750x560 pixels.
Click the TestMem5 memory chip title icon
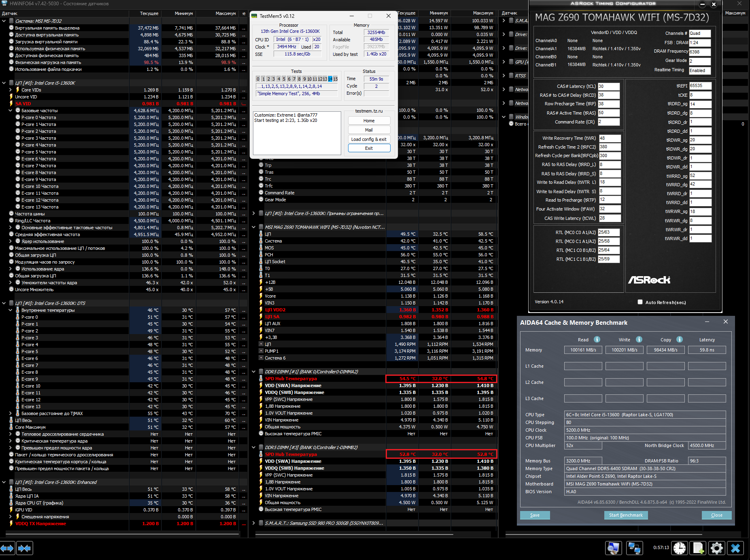click(254, 16)
